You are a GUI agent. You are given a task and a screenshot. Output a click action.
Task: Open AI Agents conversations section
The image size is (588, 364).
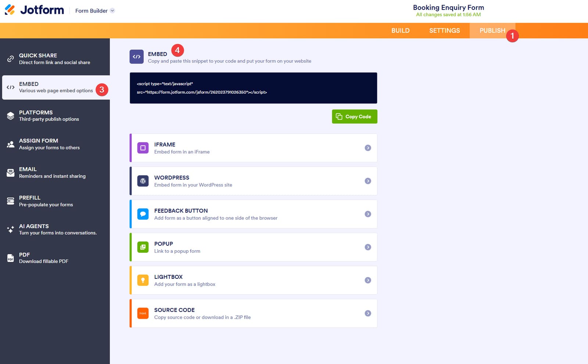point(55,230)
